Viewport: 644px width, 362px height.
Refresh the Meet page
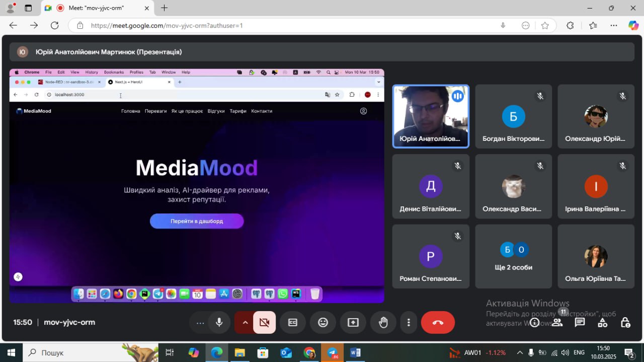(x=54, y=25)
